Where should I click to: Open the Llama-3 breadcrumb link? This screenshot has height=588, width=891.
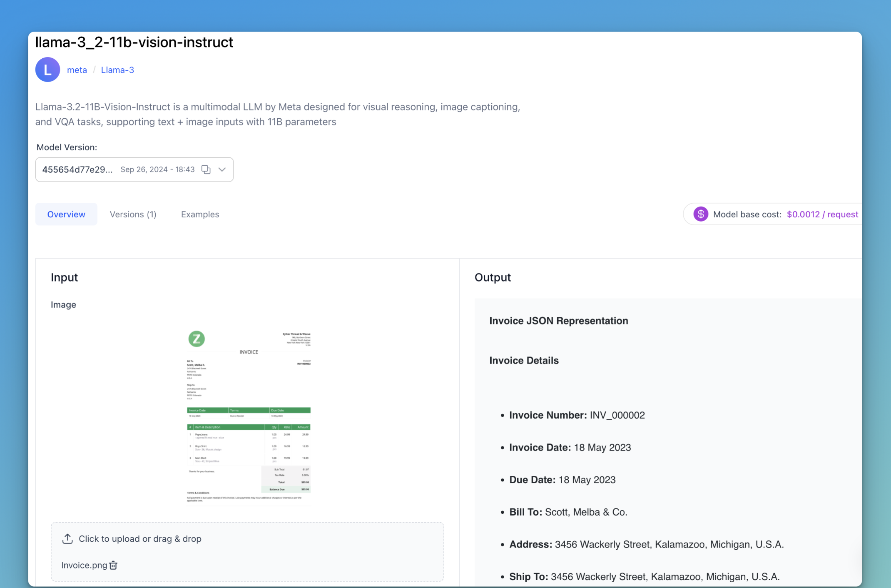click(117, 70)
